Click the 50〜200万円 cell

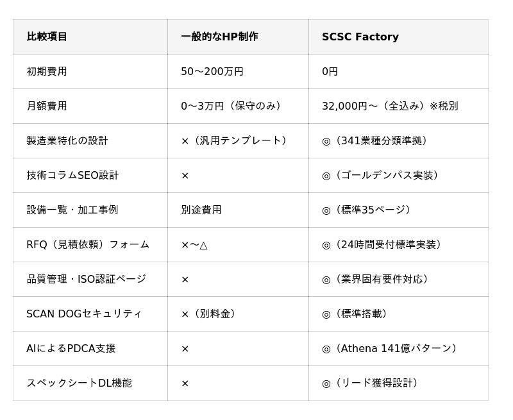212,71
